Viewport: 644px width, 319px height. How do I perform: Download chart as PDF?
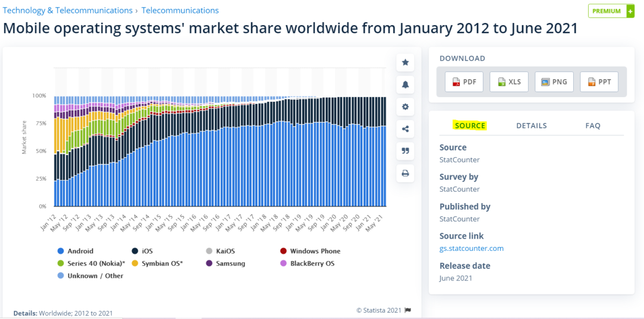tap(464, 82)
